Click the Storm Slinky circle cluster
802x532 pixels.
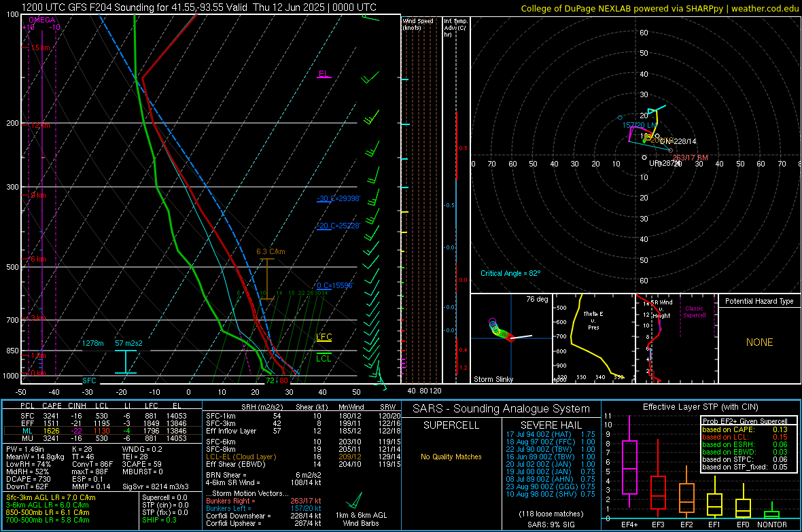pos(502,329)
